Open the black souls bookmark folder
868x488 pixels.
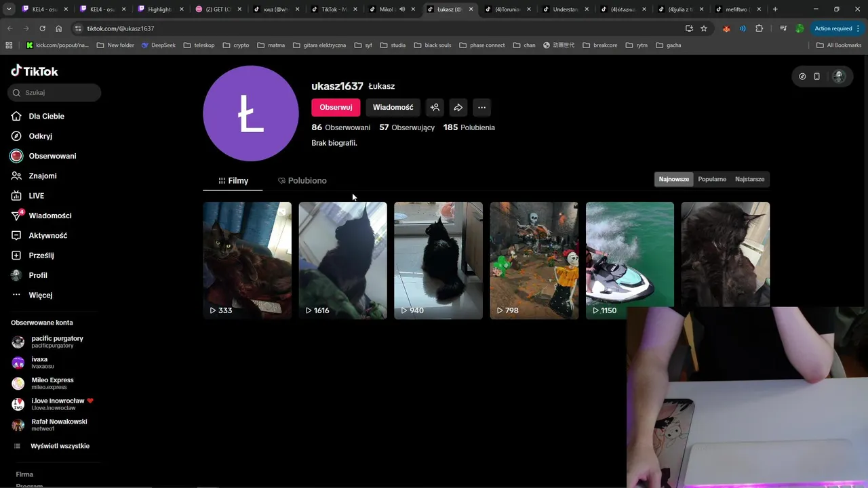click(433, 45)
